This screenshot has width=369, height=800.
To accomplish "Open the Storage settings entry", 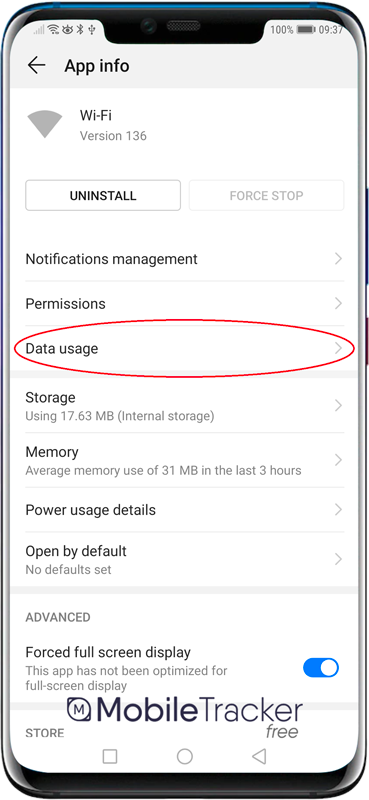I will [x=184, y=406].
